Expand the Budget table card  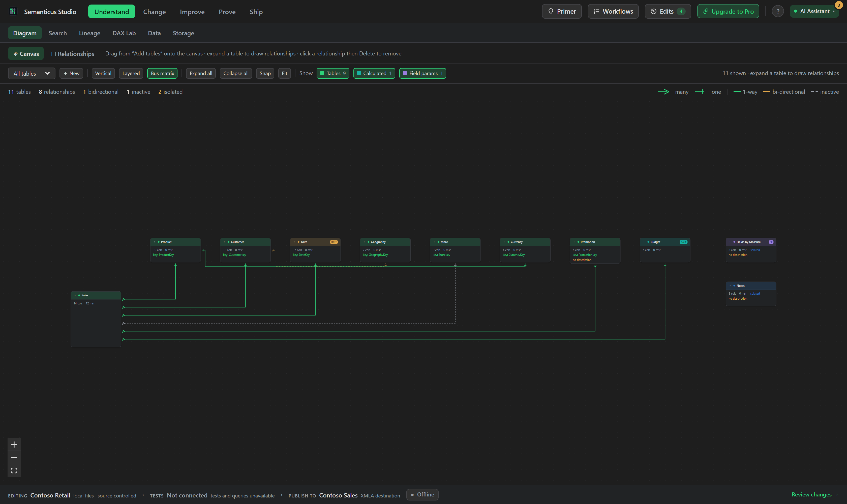pos(644,242)
